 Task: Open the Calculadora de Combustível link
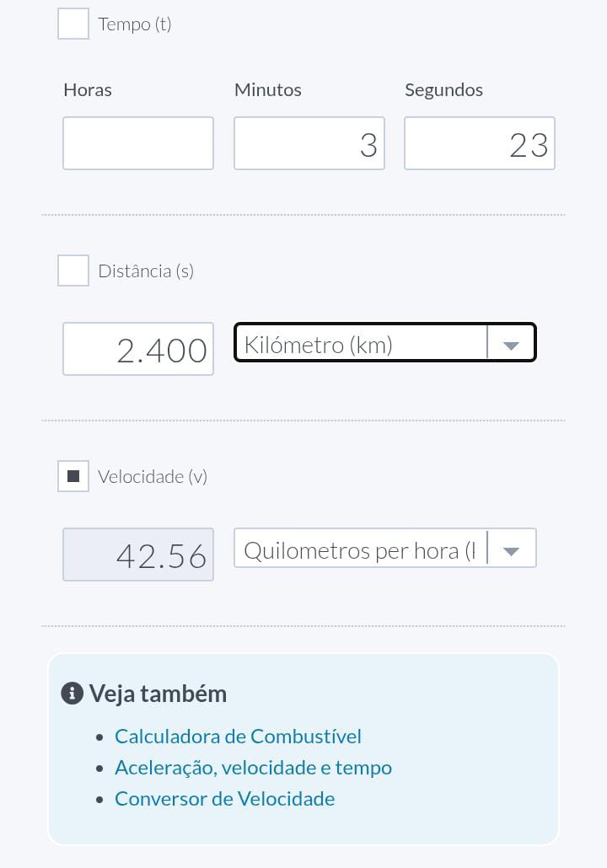coord(238,736)
